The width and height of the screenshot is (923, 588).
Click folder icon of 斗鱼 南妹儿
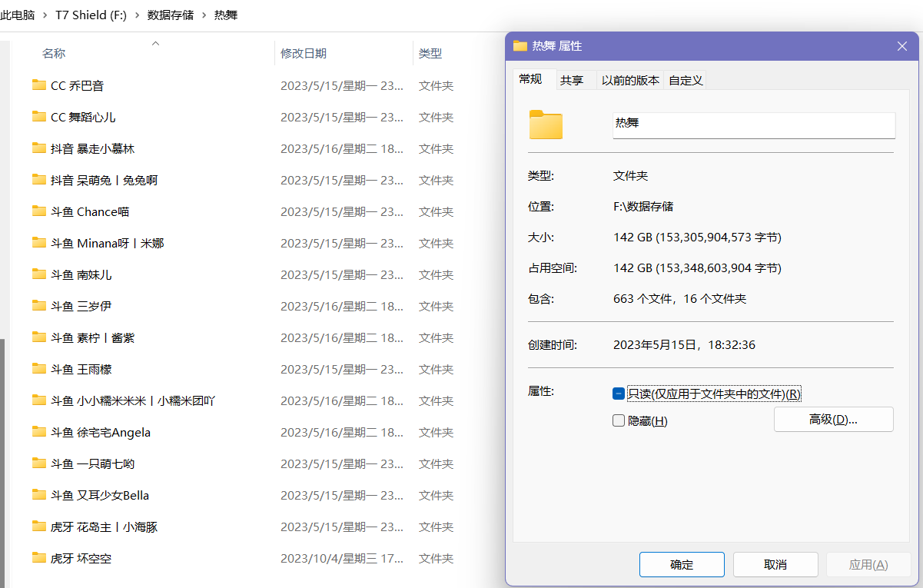[x=39, y=274]
